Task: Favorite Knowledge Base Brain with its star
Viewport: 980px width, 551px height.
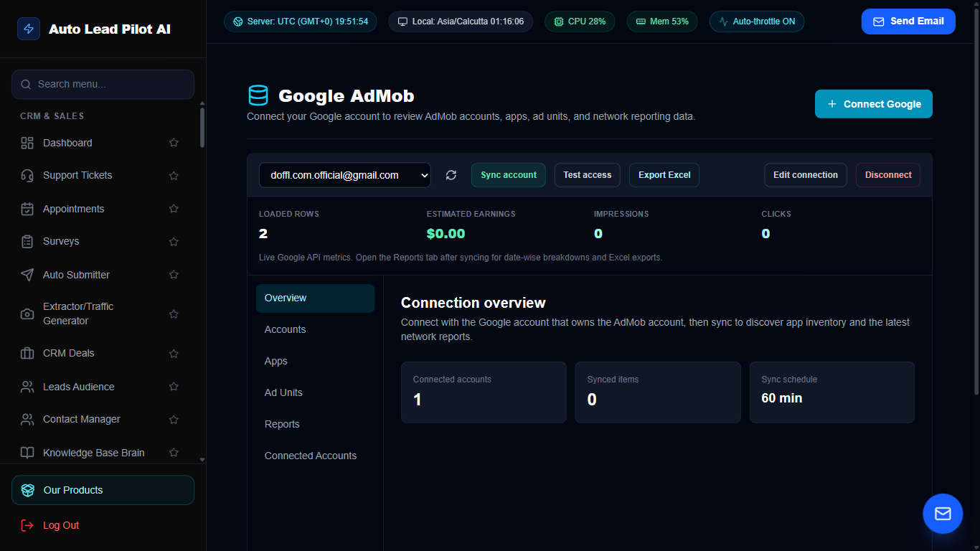Action: [x=174, y=453]
